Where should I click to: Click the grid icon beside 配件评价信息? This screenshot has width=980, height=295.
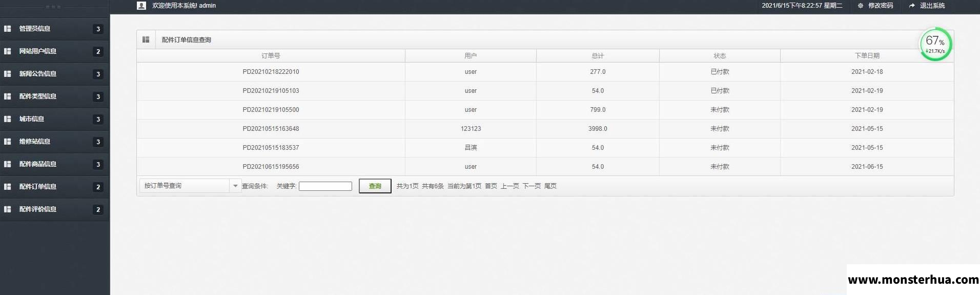[x=8, y=209]
